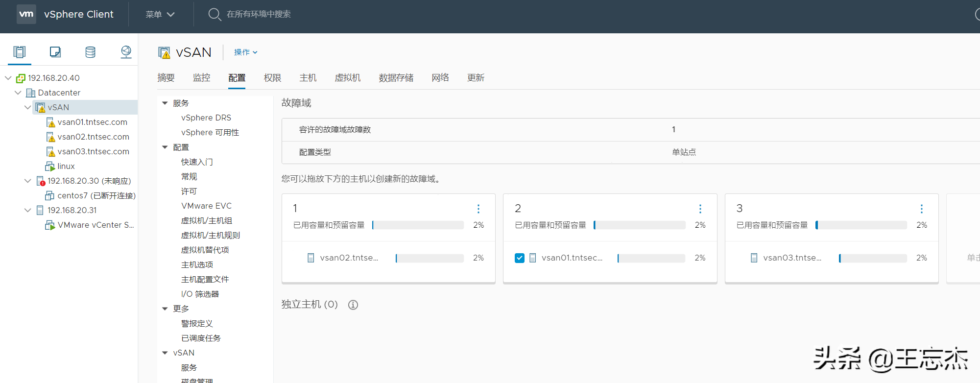Click vsan03.tntse host capacity bar
The width and height of the screenshot is (980, 383).
click(x=873, y=258)
